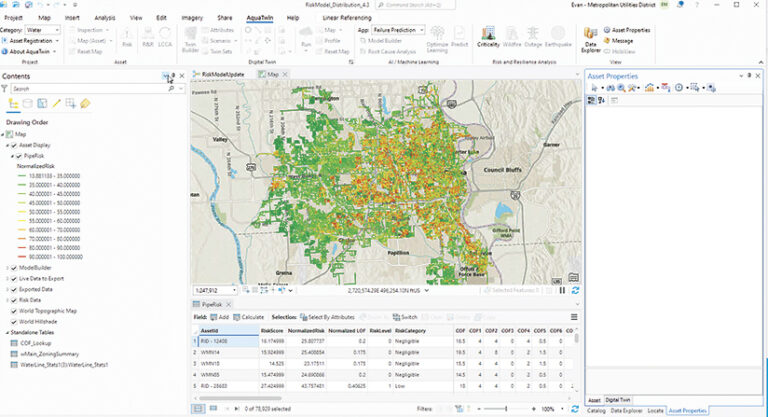
Task: Click the Message ribbon button
Action: point(618,41)
